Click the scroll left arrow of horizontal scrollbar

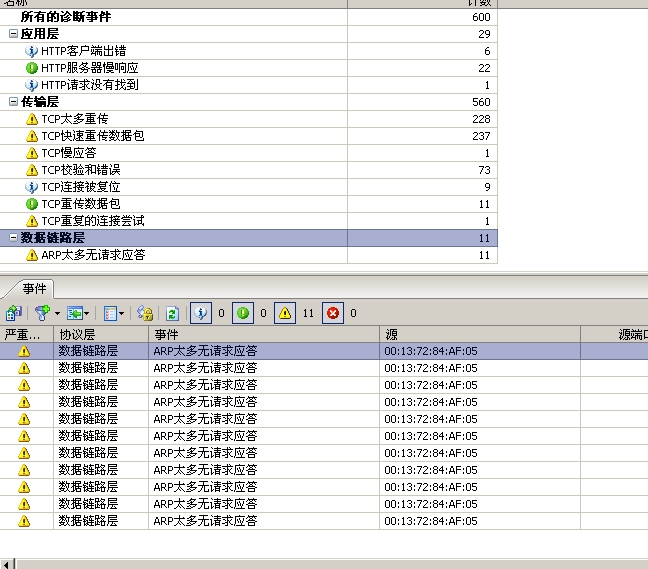(7, 564)
